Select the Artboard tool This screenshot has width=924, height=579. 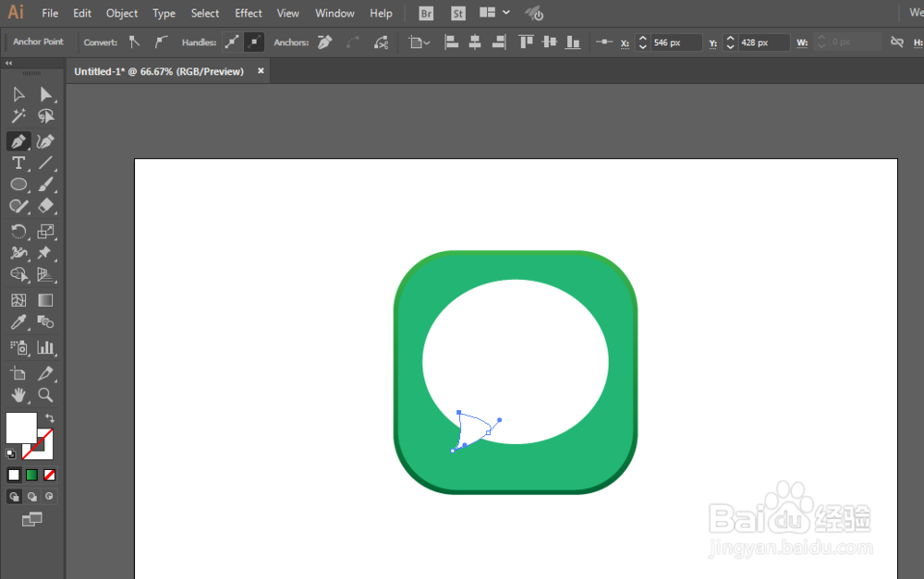click(18, 373)
